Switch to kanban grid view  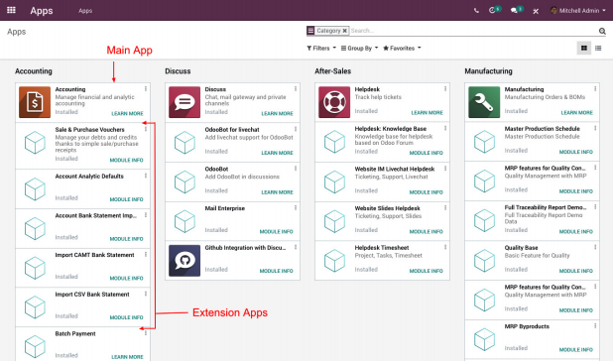coord(583,48)
